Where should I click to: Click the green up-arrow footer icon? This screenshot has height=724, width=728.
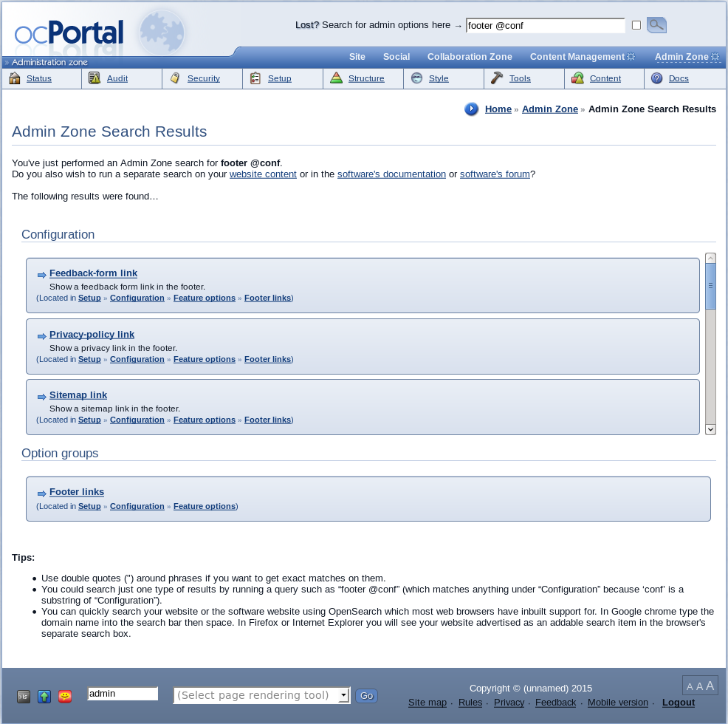pyautogui.click(x=44, y=697)
